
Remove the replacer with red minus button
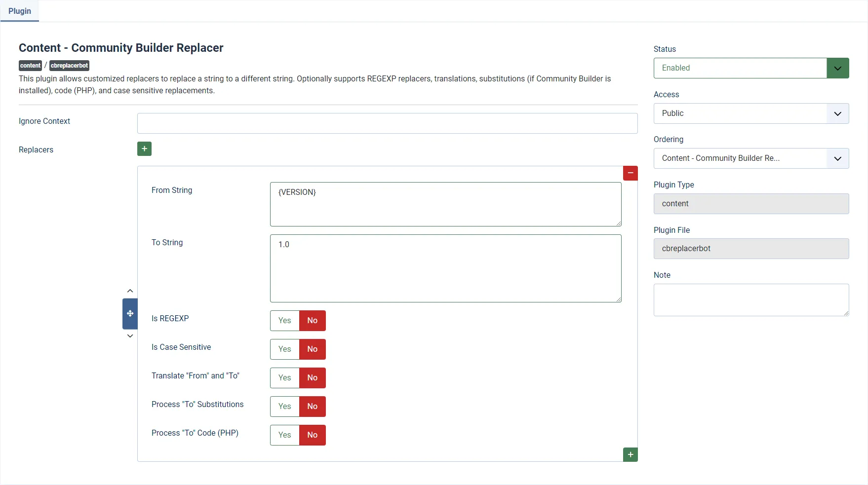click(x=631, y=173)
